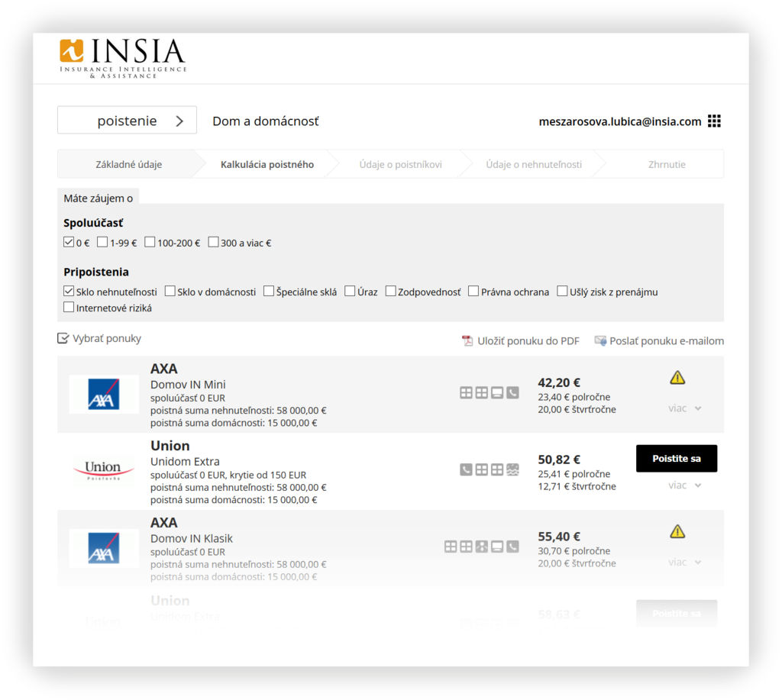Click leftmost window-pane icon in Domov IN Mini row
Image resolution: width=782 pixels, height=700 pixels.
(x=467, y=393)
